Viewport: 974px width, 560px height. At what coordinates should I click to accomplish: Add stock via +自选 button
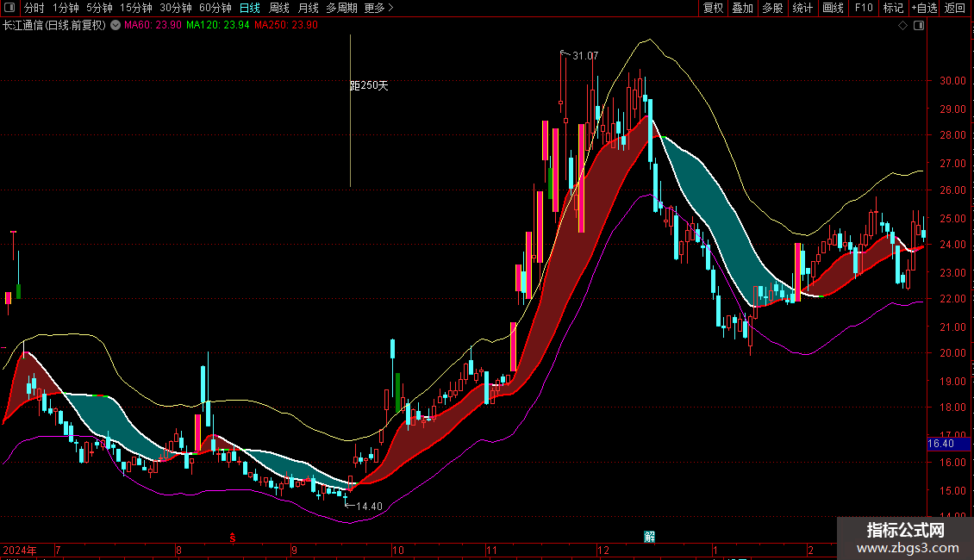pos(924,9)
